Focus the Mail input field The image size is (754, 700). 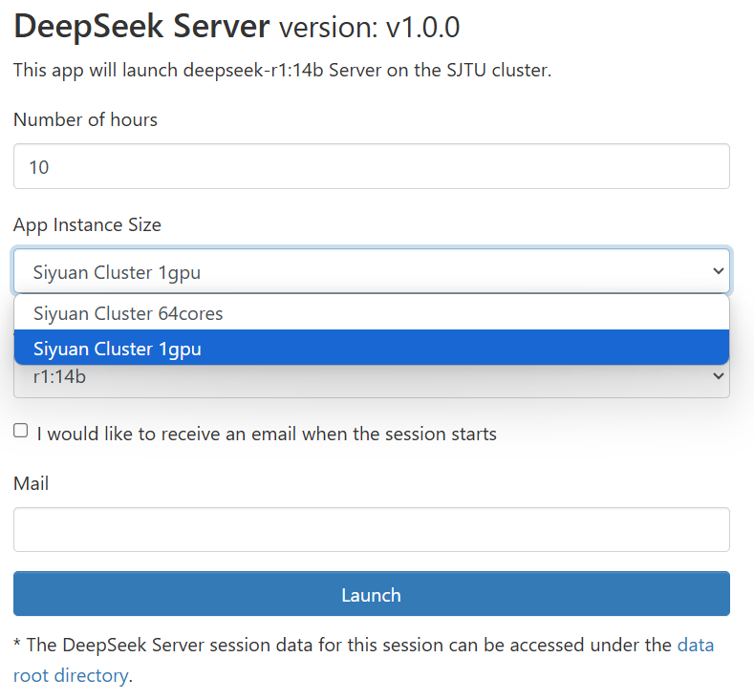(371, 529)
